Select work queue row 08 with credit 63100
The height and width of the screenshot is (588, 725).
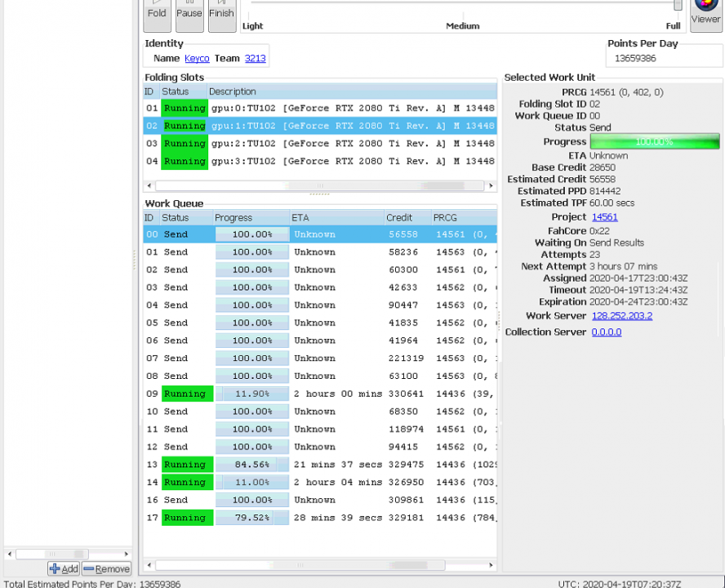click(x=320, y=376)
